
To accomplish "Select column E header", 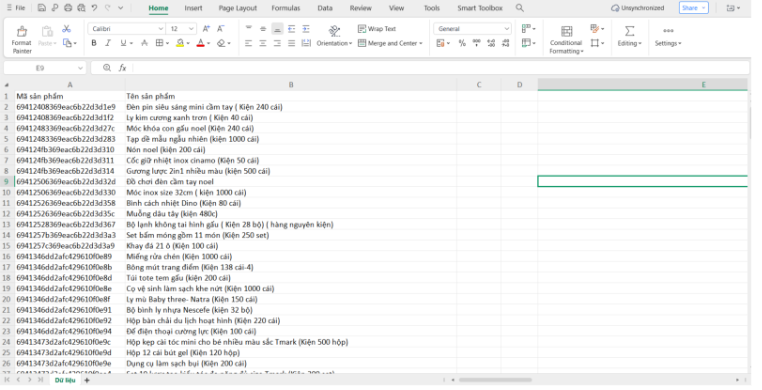I will click(x=642, y=85).
